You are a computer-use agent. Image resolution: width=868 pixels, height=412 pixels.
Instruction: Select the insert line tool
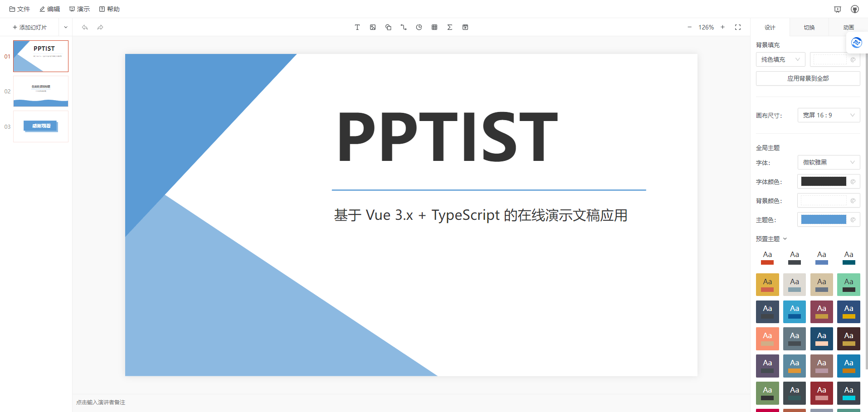coord(404,27)
